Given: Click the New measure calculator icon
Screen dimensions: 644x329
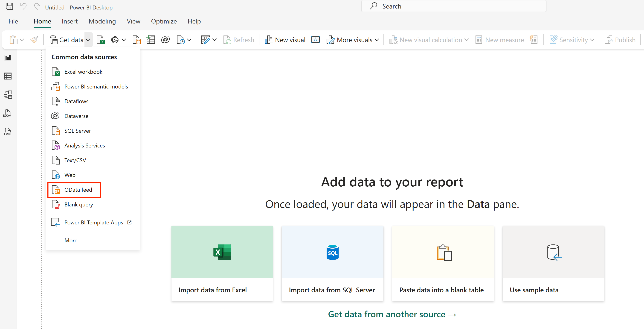Looking at the screenshot, I should (x=479, y=40).
